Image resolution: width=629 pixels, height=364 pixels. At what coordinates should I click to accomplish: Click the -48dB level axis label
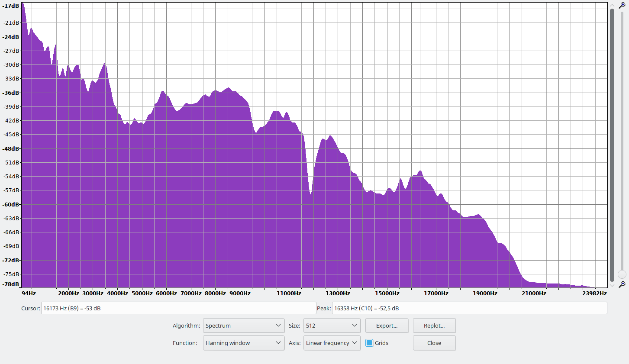[11, 148]
